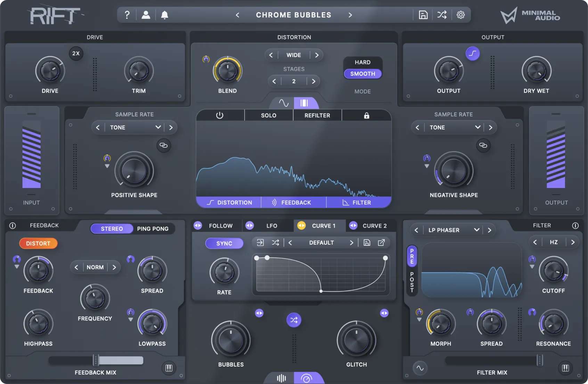Viewport: 588px width, 384px height.
Task: Go to the next preset after Chrome Bubbles
Action: [x=350, y=15]
